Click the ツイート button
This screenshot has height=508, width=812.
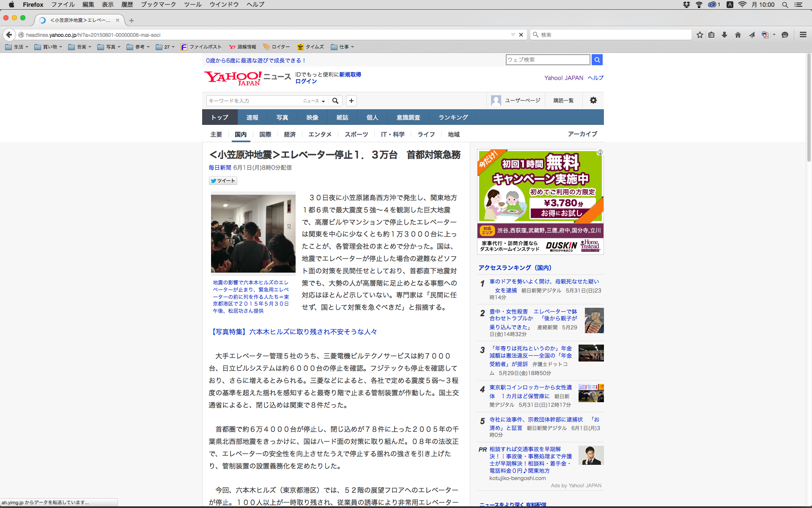click(223, 181)
